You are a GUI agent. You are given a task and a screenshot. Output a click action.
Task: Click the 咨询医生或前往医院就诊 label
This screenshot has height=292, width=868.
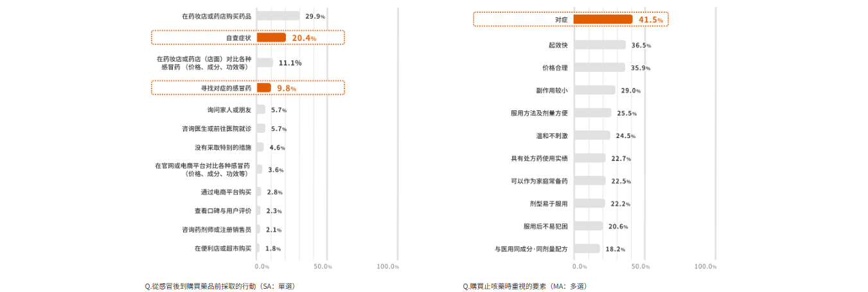pyautogui.click(x=217, y=129)
